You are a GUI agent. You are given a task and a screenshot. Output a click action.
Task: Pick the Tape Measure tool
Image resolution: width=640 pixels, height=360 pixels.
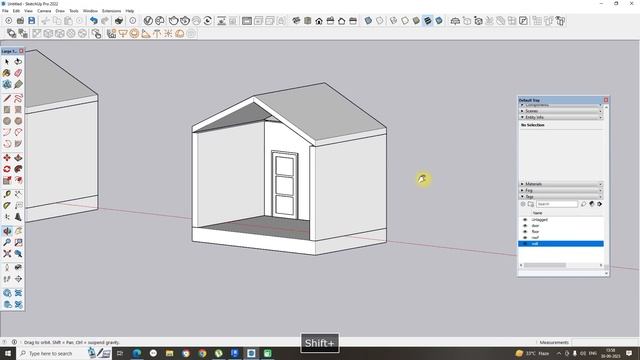tap(7, 194)
